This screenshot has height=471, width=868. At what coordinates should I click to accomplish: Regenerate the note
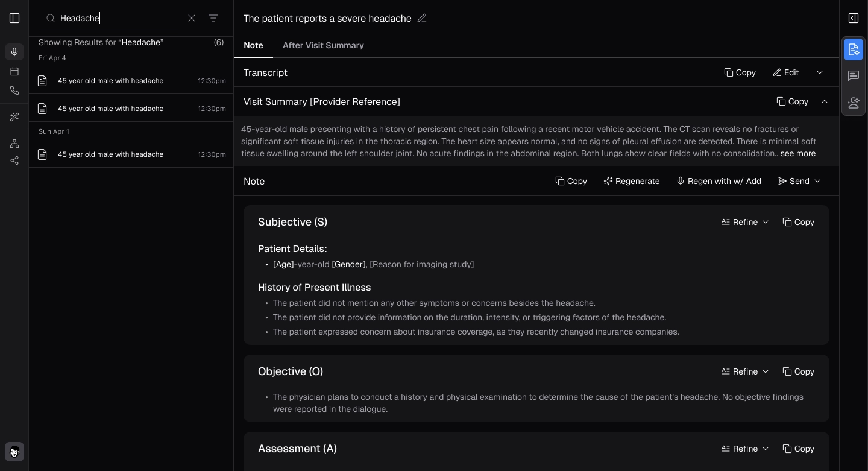(631, 181)
